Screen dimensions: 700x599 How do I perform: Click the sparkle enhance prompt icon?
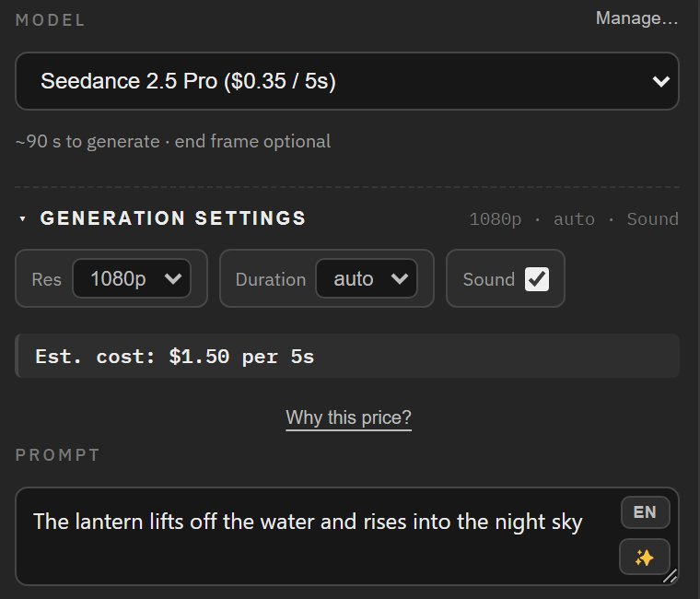click(x=644, y=557)
